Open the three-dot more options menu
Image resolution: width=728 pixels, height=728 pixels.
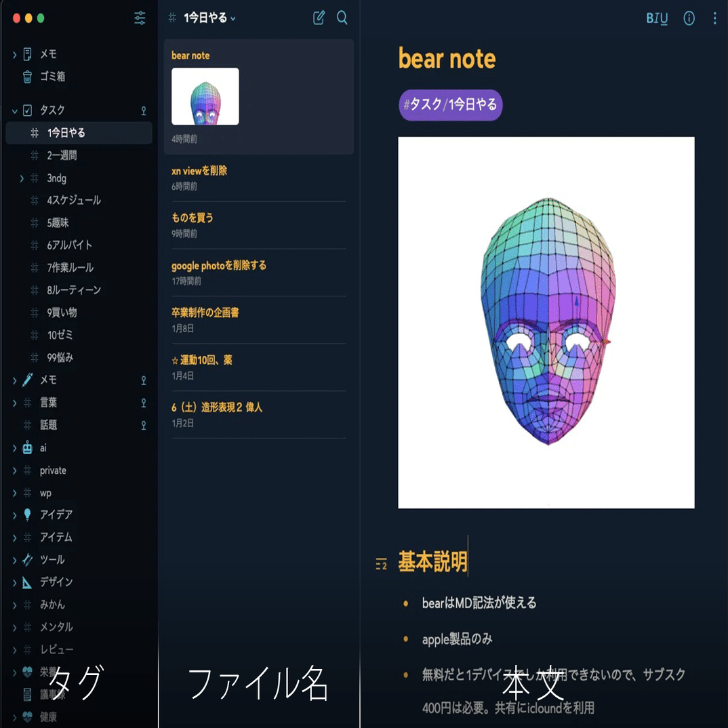point(714,18)
